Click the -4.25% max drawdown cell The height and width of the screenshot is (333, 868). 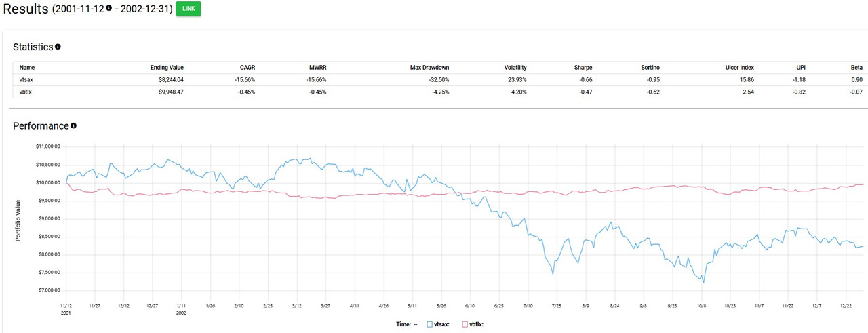[x=440, y=92]
